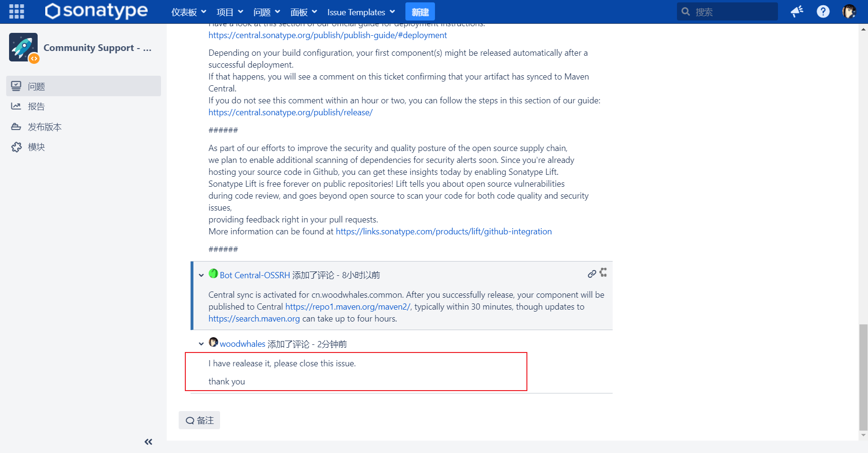The height and width of the screenshot is (453, 868).
Task: Open the central.sonatype.org publish/release link
Action: (x=291, y=112)
